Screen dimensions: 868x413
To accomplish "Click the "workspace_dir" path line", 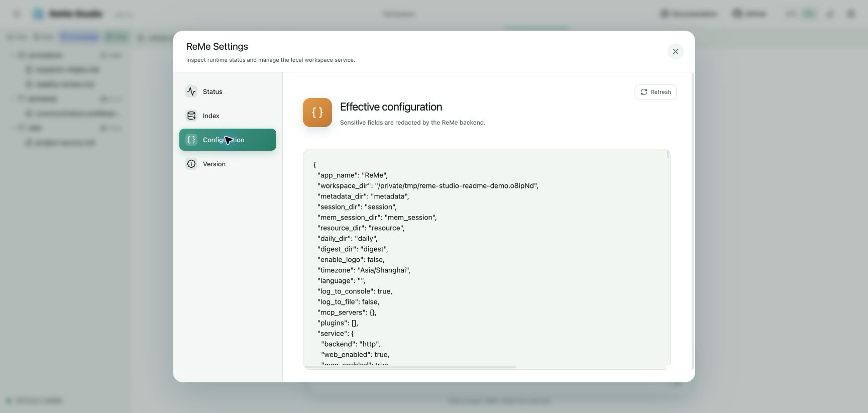I will (x=427, y=185).
